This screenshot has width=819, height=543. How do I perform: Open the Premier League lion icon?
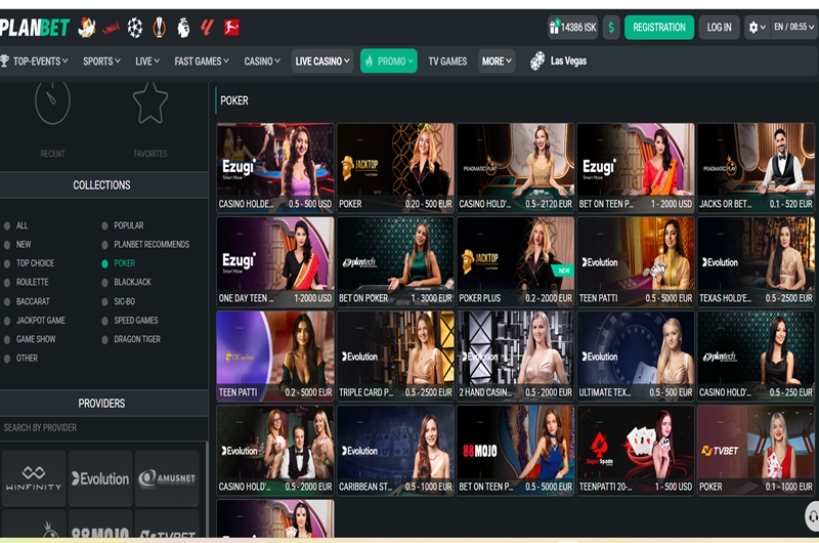click(x=183, y=28)
